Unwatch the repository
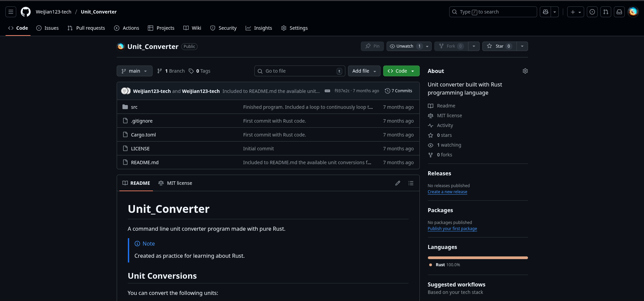The height and width of the screenshot is (301, 644). tap(405, 46)
